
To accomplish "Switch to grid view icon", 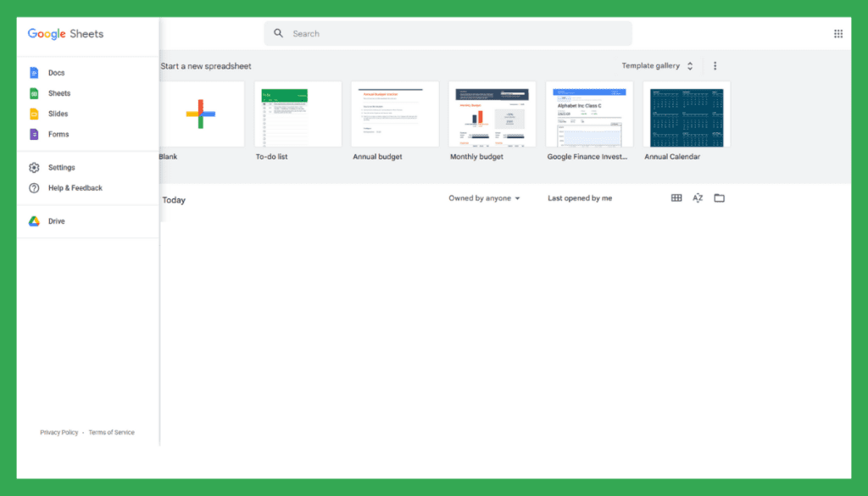I will pos(676,198).
